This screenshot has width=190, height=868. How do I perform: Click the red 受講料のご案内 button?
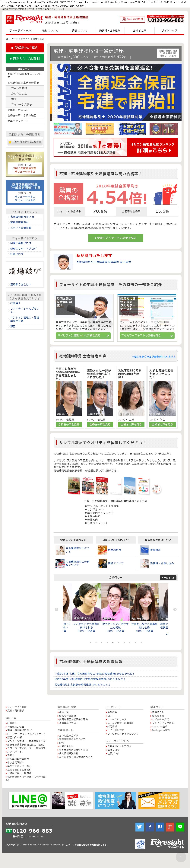point(25,48)
